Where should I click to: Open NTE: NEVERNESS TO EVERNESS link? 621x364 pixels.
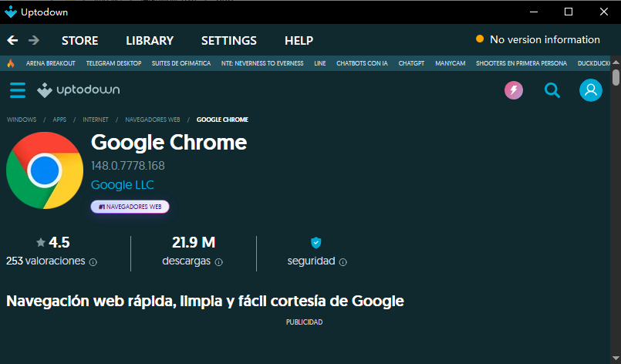coord(262,63)
